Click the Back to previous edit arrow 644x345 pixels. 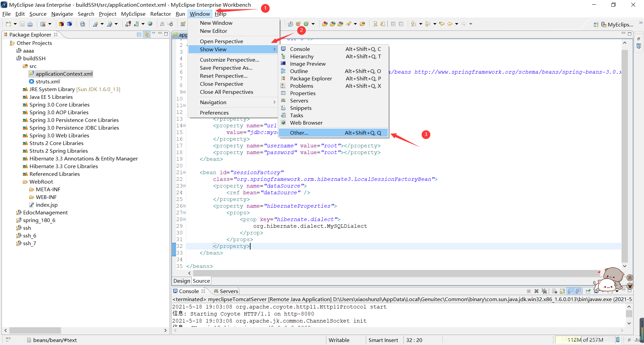click(441, 24)
